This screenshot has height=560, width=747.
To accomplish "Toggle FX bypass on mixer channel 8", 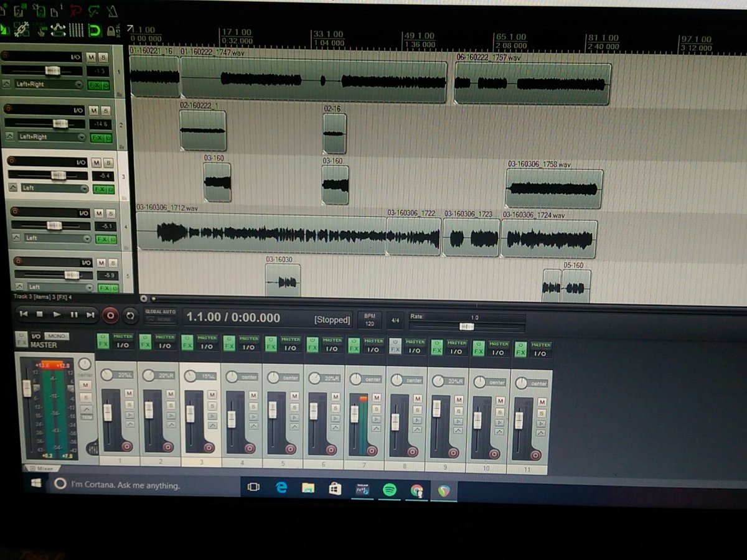I will tap(395, 346).
